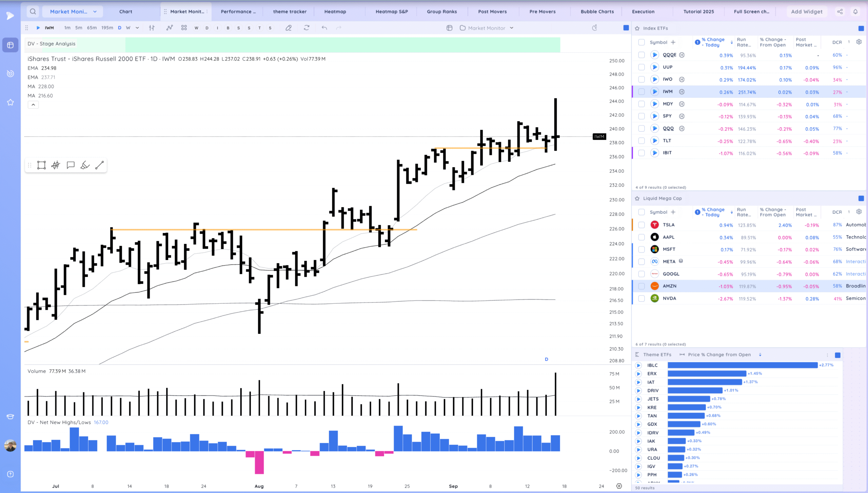Open Liquid Mega Cap column settings gear
This screenshot has width=868, height=493.
coord(859,212)
